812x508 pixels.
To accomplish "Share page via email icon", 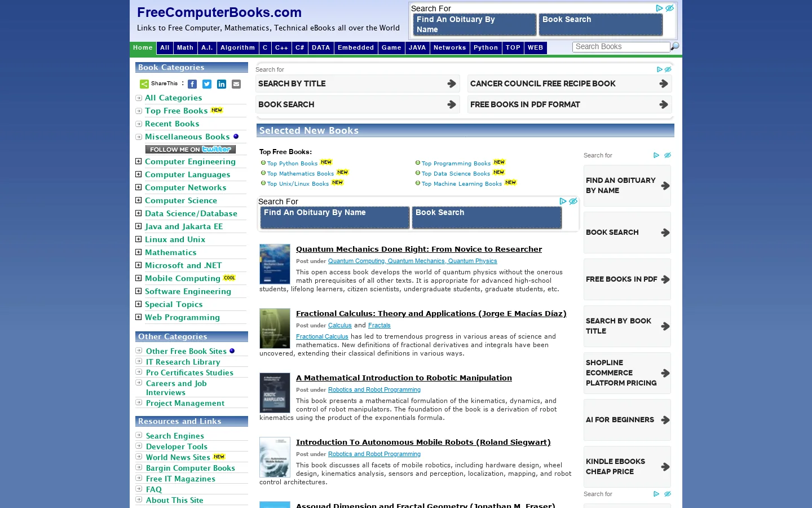I will coord(236,84).
